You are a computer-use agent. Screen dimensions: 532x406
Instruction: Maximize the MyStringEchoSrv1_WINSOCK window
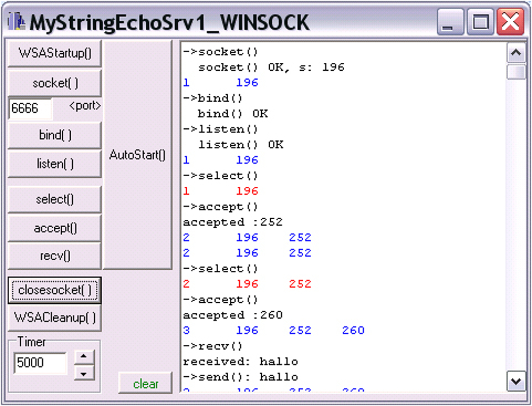coord(480,22)
